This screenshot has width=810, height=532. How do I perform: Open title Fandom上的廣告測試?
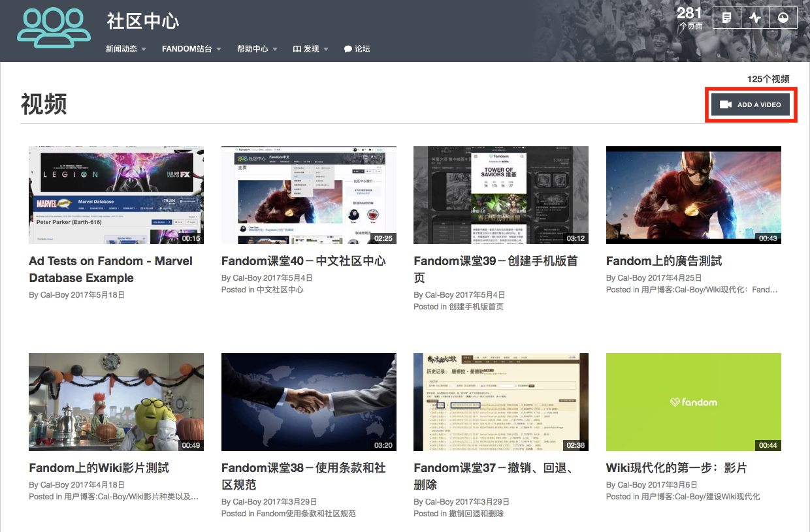pos(664,261)
